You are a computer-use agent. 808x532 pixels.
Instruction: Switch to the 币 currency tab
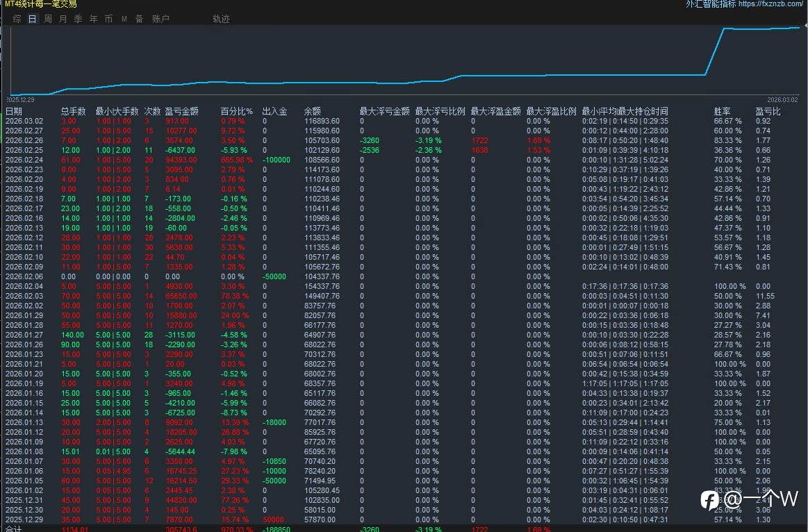[109, 19]
